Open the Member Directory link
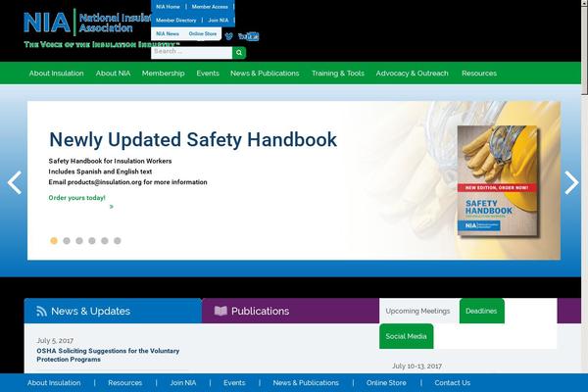This screenshot has height=392, width=588. (175, 21)
